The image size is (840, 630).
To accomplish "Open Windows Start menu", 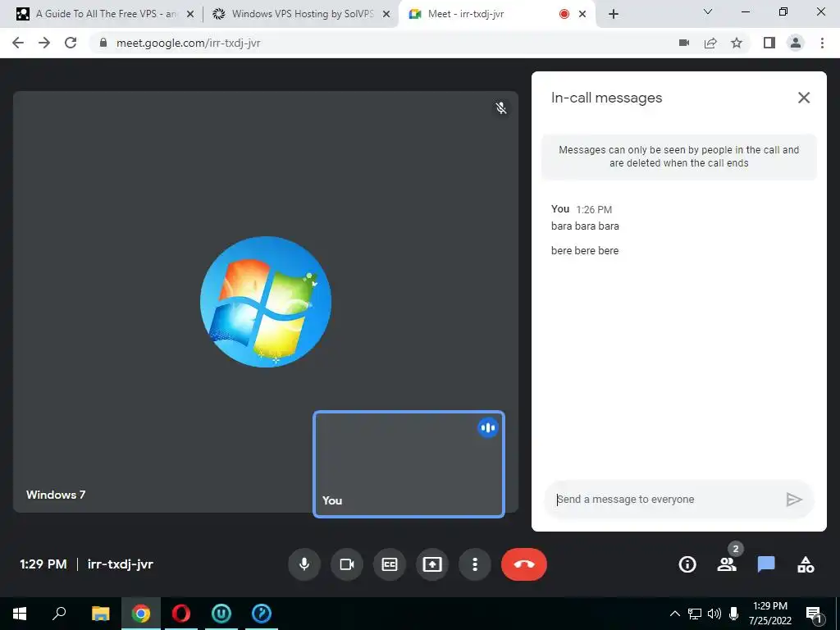I will point(20,614).
